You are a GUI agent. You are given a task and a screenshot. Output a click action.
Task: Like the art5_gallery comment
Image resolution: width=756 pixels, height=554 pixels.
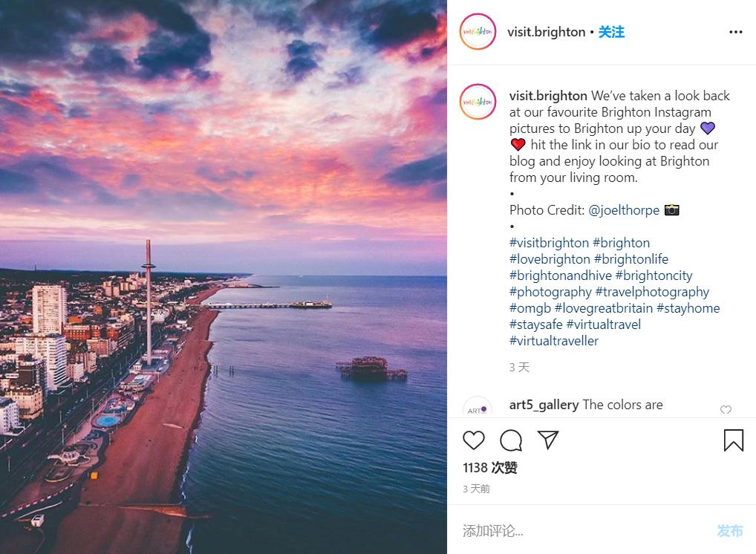726,410
